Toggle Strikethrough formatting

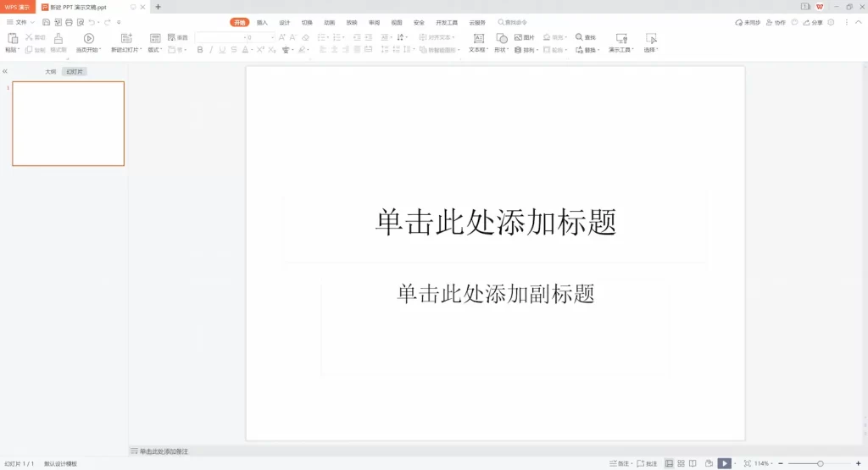coord(234,50)
